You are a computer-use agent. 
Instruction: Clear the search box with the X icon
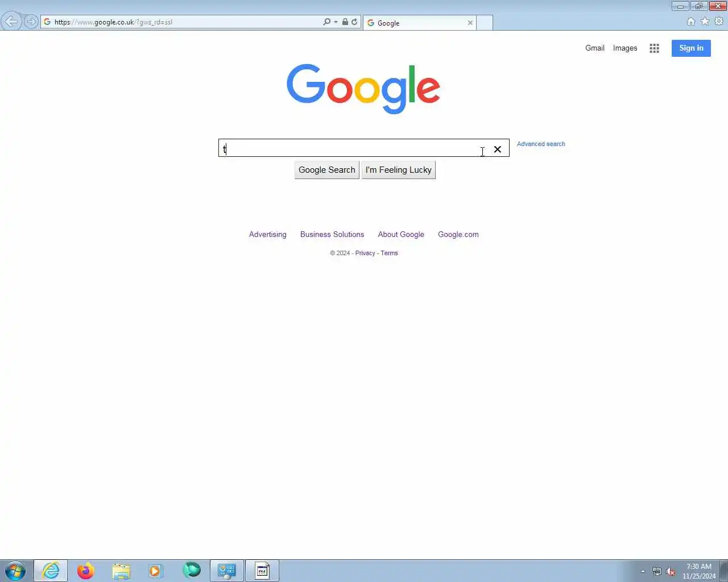tap(498, 149)
